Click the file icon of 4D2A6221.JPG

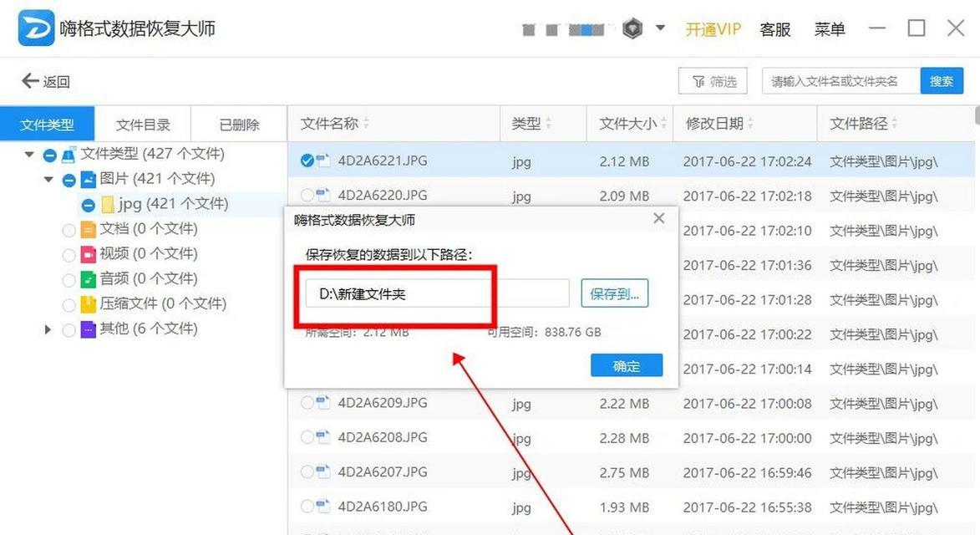323,160
